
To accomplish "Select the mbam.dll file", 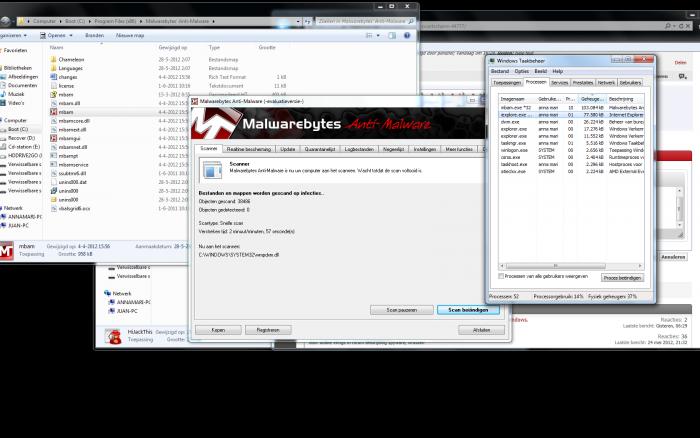I will point(69,103).
